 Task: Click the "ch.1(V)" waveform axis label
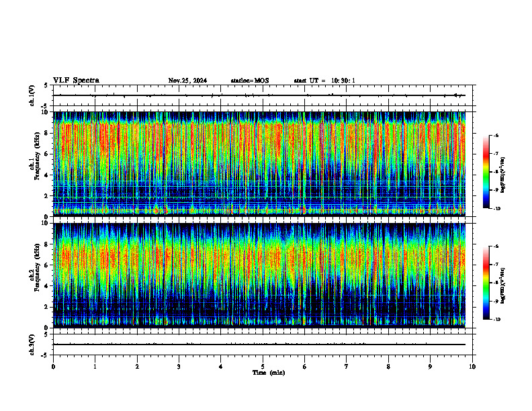click(x=32, y=95)
